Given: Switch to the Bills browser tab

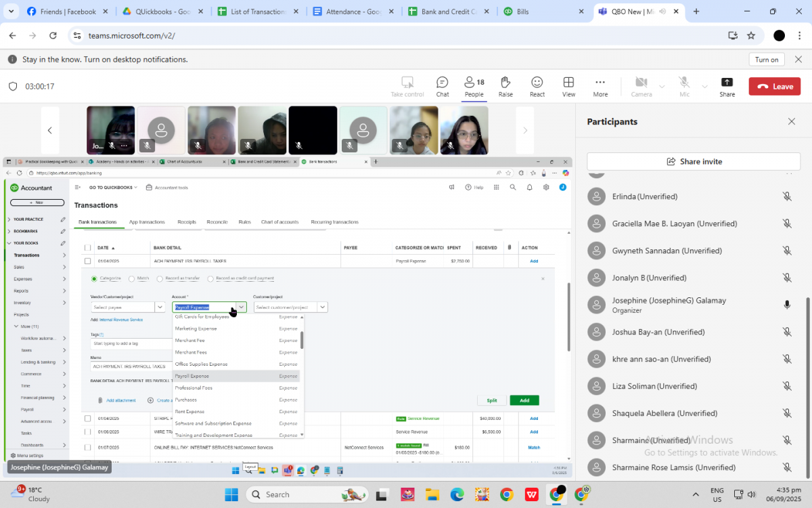Looking at the screenshot, I should click(541, 12).
